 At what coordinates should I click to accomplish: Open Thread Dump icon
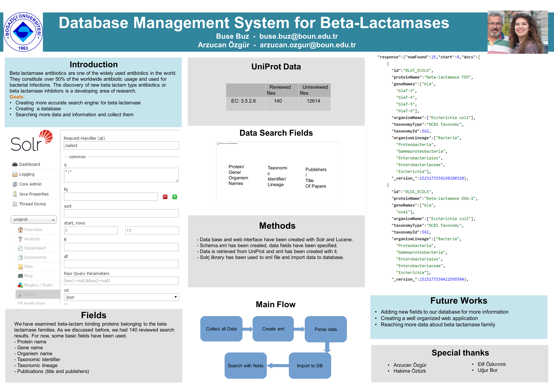15,204
